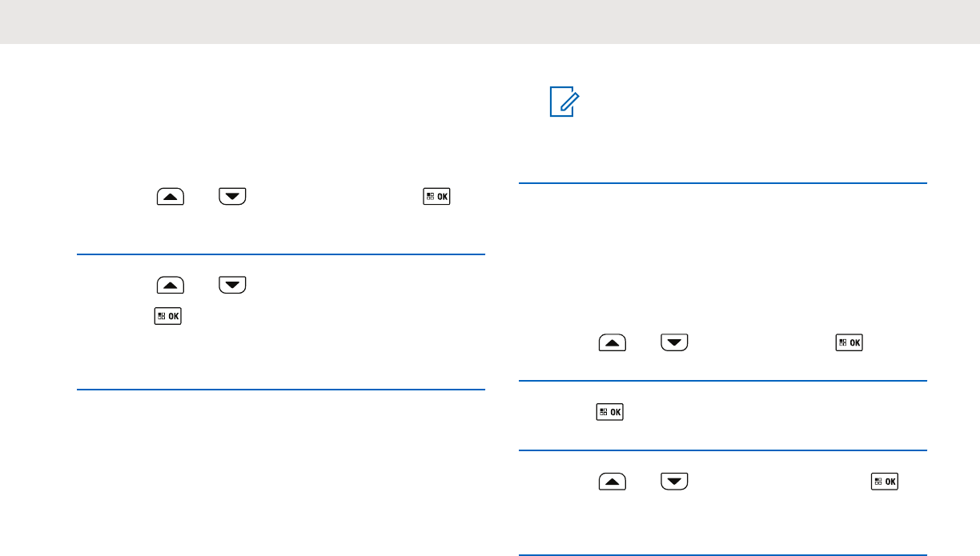Click the OK button ending the right column's first arrow step

click(x=849, y=342)
